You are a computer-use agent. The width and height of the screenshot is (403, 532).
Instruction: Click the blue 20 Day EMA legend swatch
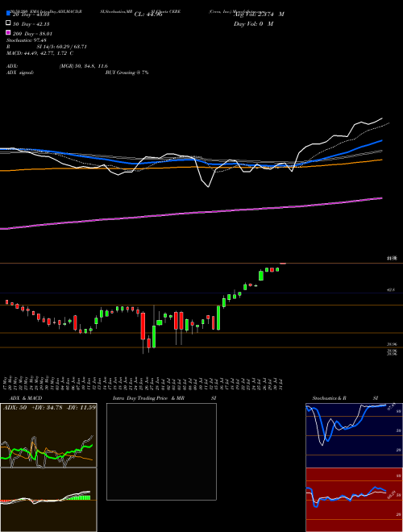point(8,13)
